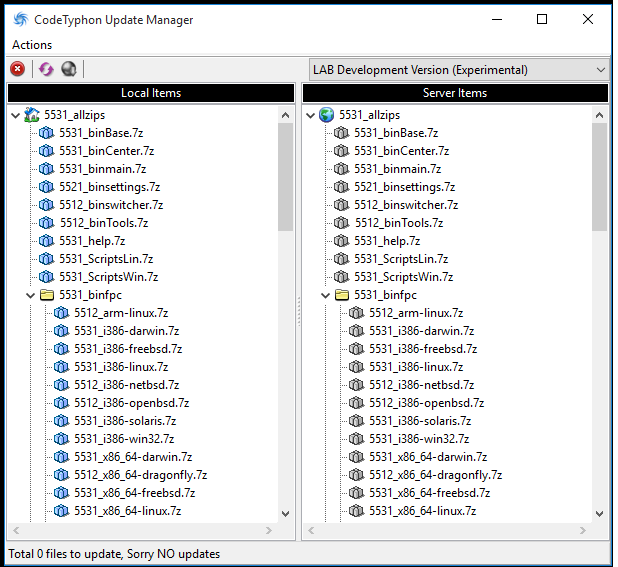Click the Local Items scroll down arrow

[286, 514]
